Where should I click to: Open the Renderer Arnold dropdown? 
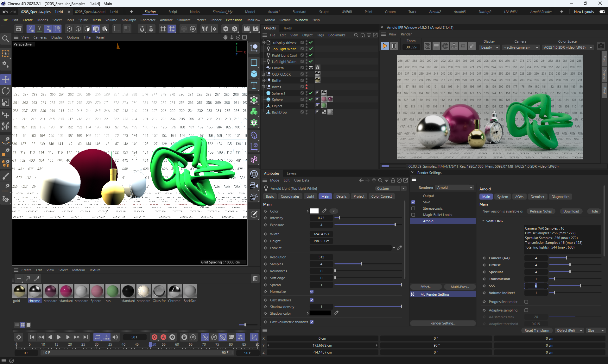pos(455,188)
